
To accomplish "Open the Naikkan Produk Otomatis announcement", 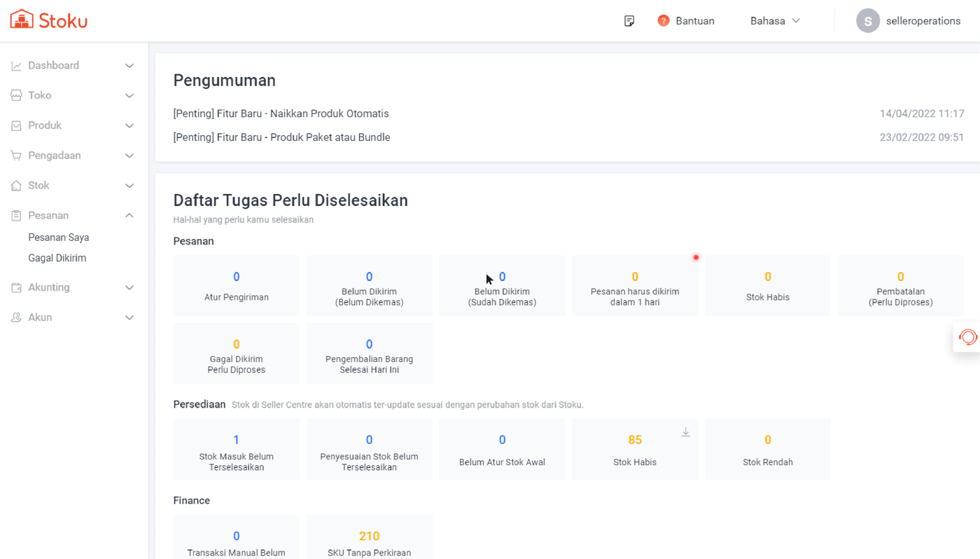I will 281,113.
